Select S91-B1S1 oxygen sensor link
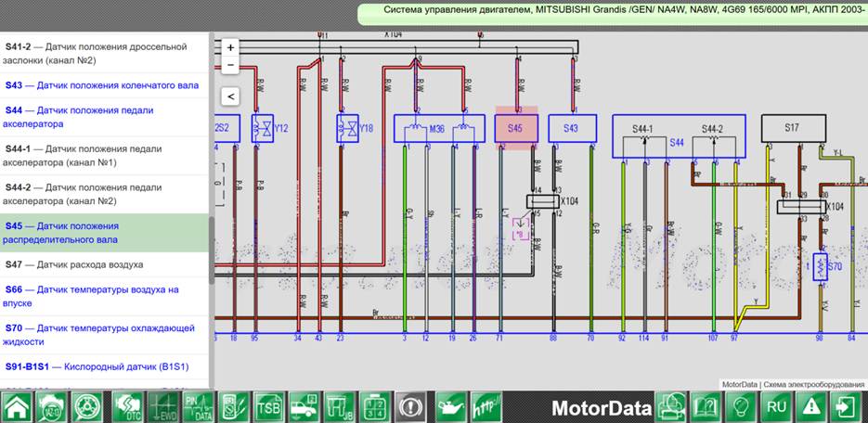 click(x=97, y=366)
